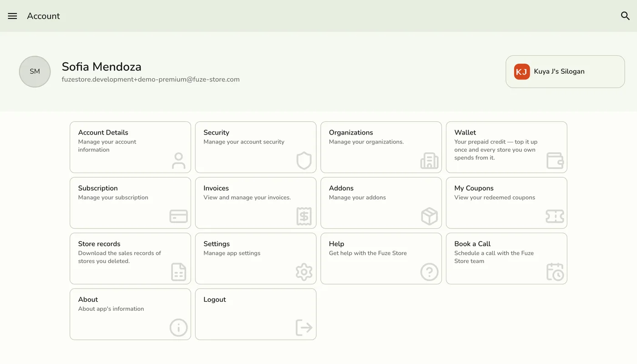Image resolution: width=637 pixels, height=364 pixels.
Task: Click the building icon in Organizations card
Action: 429,161
